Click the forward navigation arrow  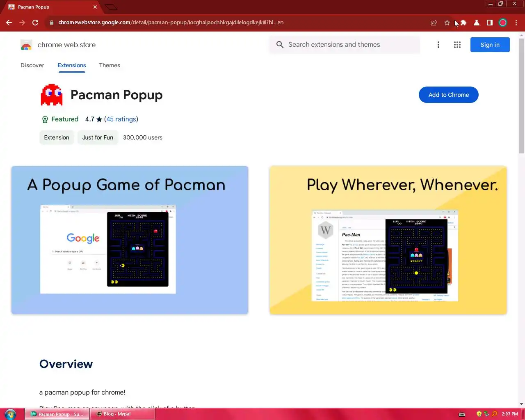coord(22,23)
